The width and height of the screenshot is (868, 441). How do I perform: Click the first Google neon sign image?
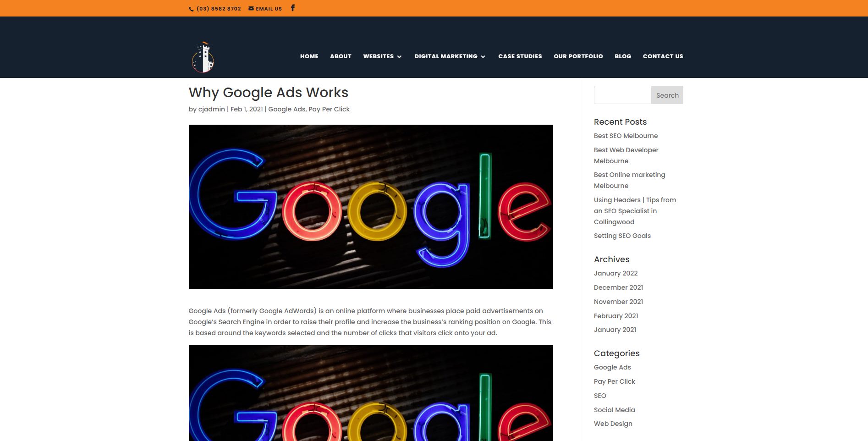371,207
